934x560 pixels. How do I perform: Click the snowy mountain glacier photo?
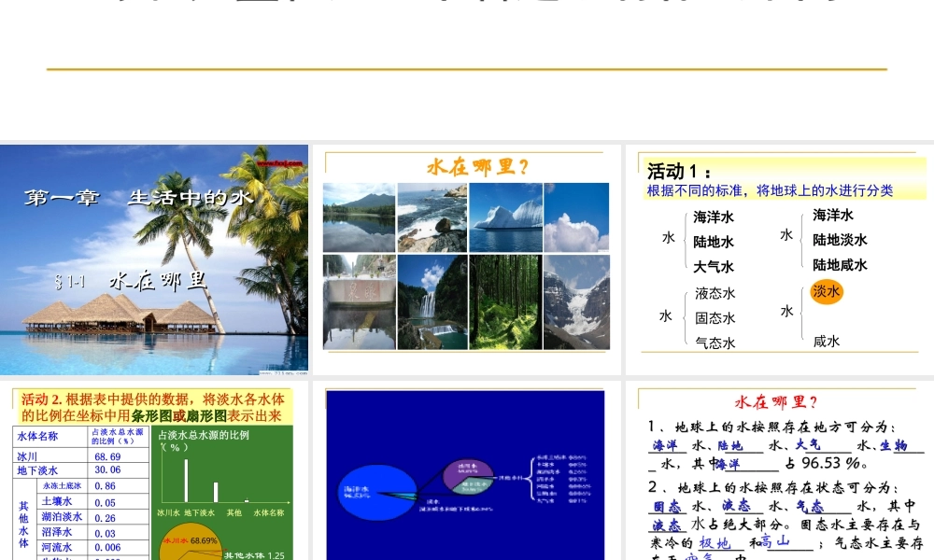click(576, 301)
